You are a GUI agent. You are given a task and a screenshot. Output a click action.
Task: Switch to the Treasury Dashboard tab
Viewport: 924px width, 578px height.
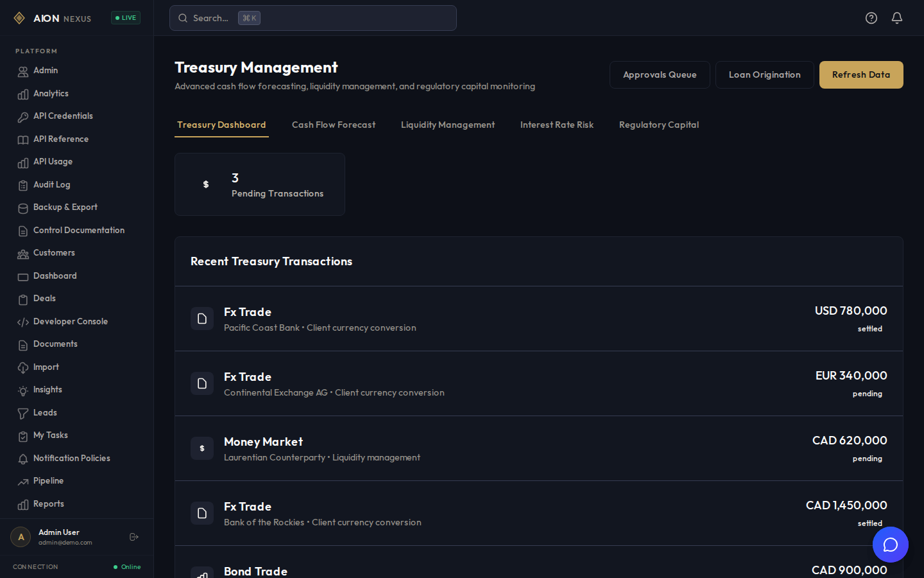coord(221,125)
